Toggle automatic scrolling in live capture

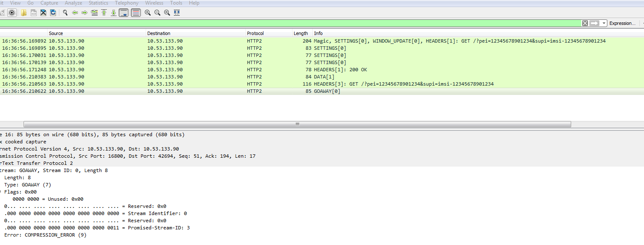[x=124, y=12]
